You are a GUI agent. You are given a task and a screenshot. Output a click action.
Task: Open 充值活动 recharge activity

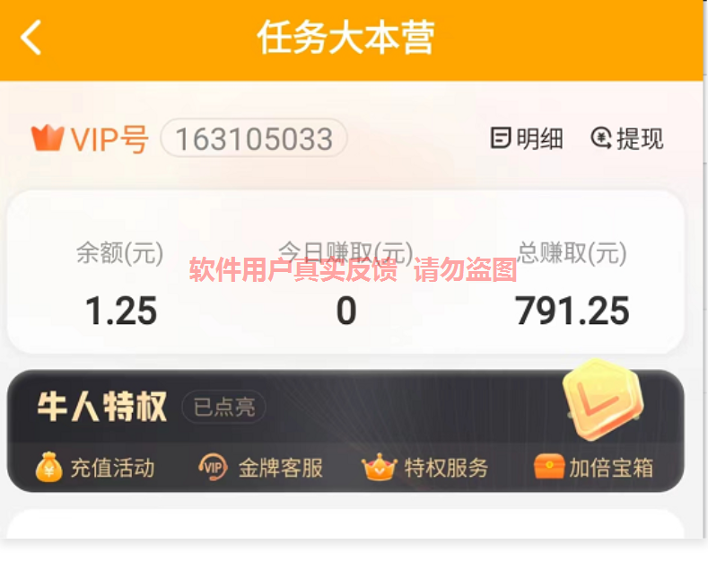95,468
